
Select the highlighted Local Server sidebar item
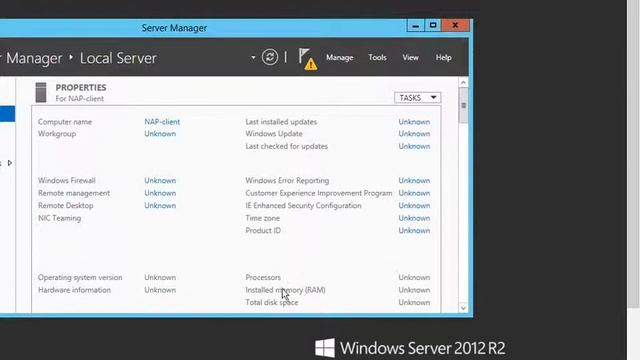point(7,114)
